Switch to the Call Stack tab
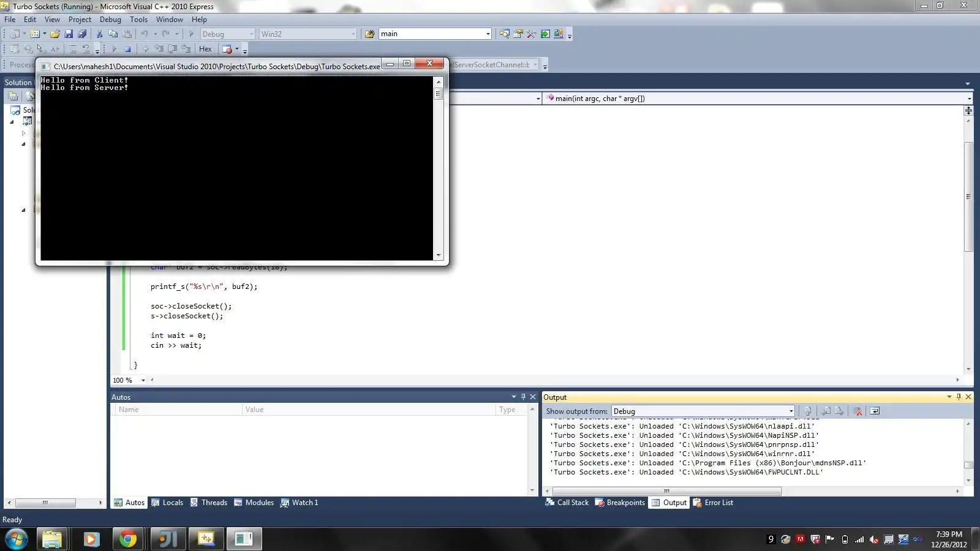The width and height of the screenshot is (980, 551). (x=567, y=503)
